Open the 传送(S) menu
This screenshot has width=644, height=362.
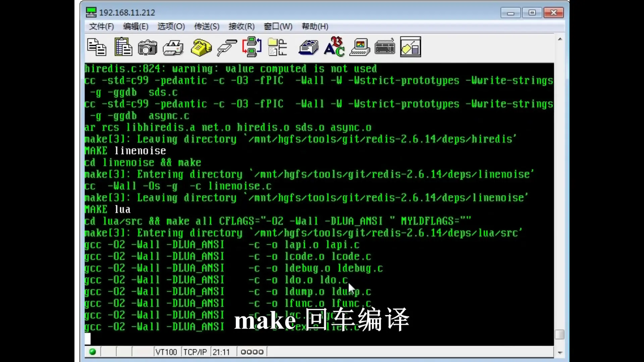click(x=207, y=26)
